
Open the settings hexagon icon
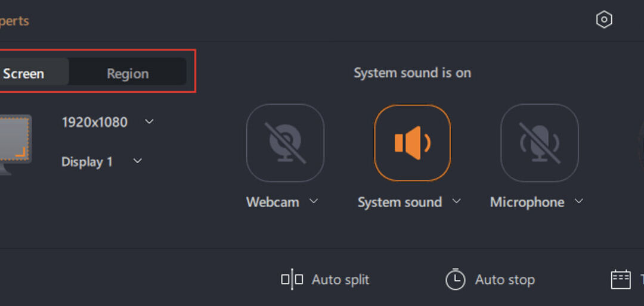coord(604,20)
